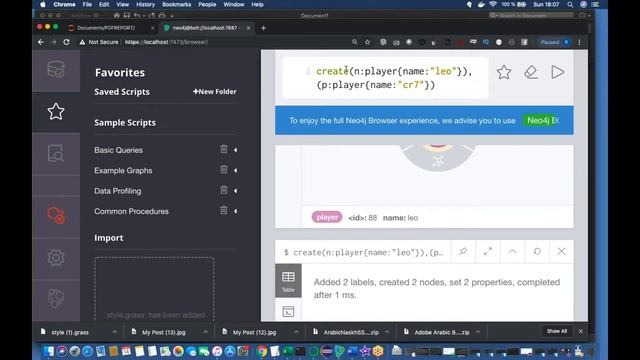
Task: Open the About Neo4j sidebar icon
Action: click(x=56, y=299)
